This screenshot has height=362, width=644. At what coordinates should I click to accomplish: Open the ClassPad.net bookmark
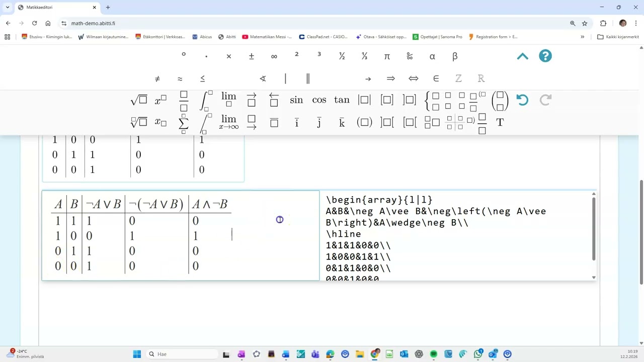[x=324, y=37]
